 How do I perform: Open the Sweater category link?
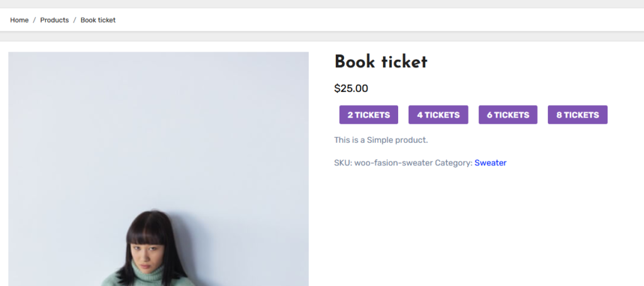490,163
